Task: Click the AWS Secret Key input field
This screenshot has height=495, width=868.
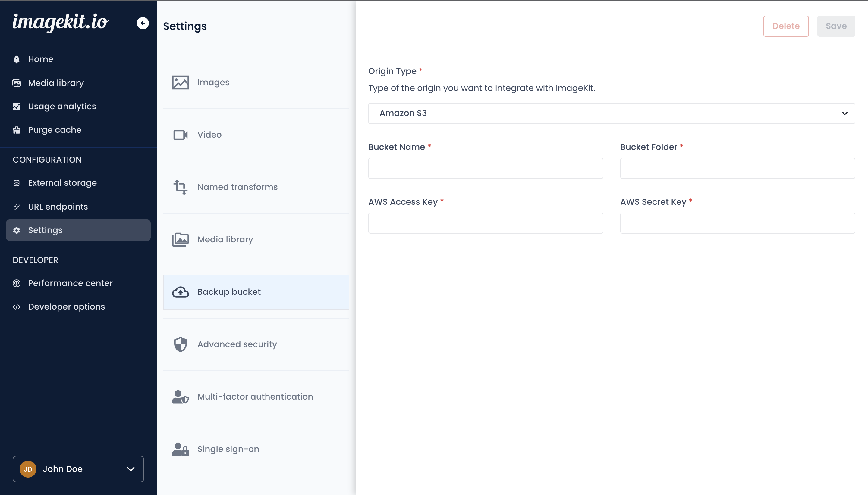Action: pos(737,223)
